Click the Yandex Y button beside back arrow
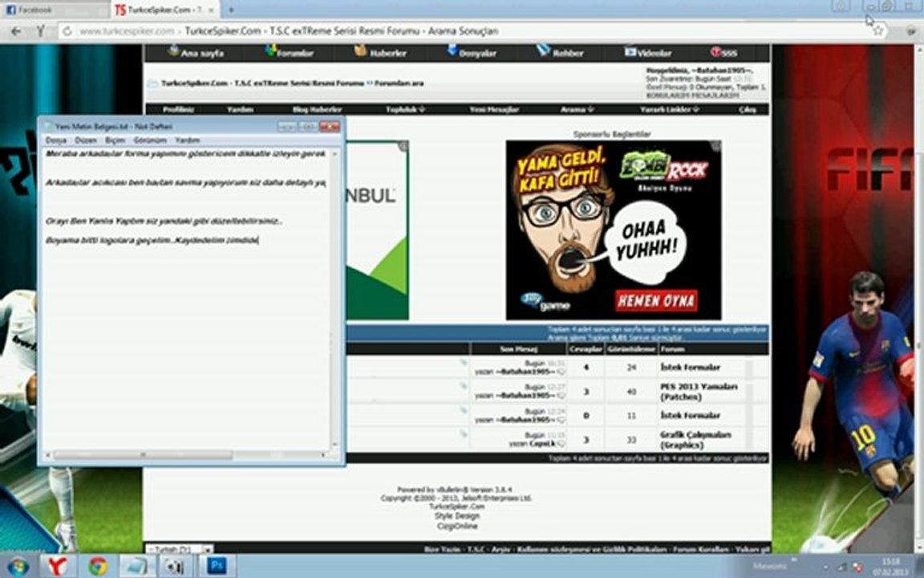 pyautogui.click(x=40, y=31)
